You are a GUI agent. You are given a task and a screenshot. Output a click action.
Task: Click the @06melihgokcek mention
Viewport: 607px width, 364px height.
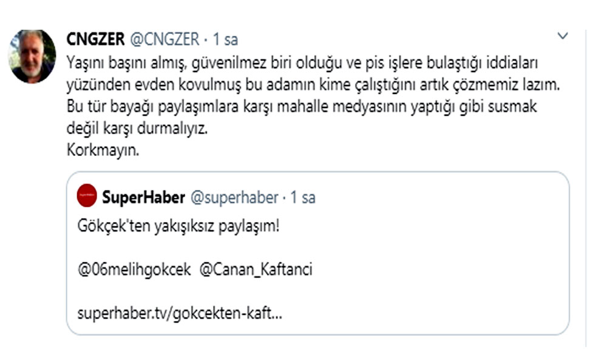pos(133,269)
